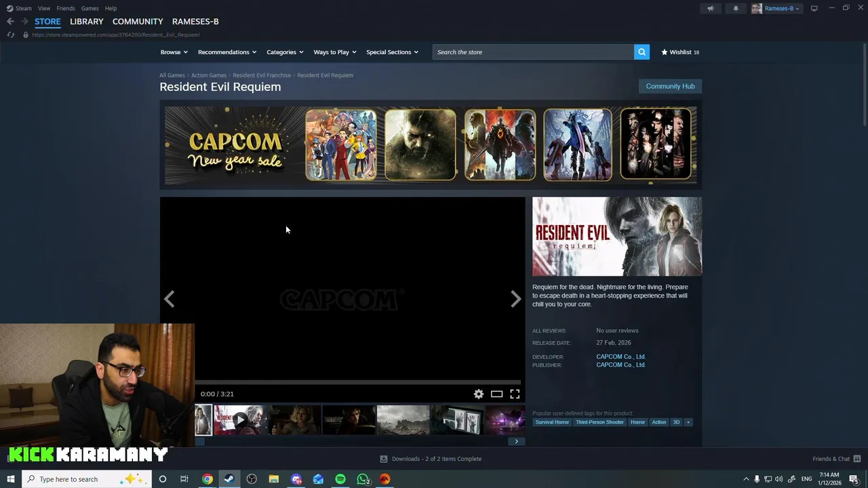Open the Wishlist link
The width and height of the screenshot is (868, 488).
point(680,52)
